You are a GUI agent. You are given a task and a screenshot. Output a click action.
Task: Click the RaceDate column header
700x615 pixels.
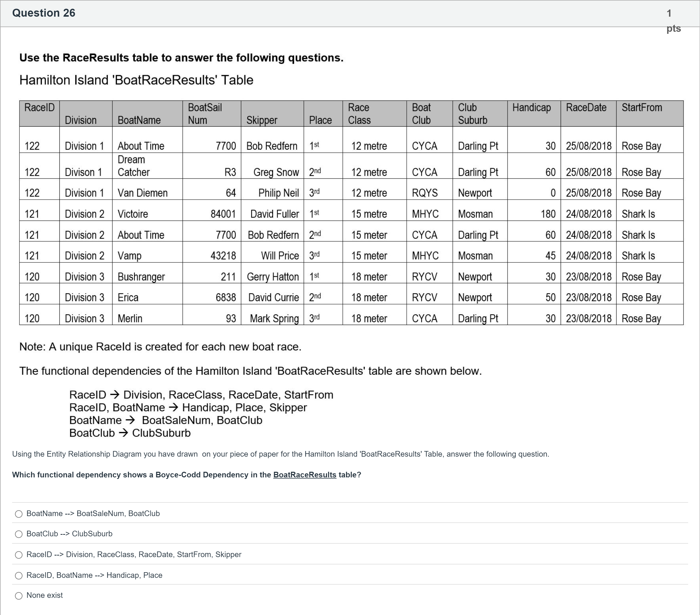tap(586, 108)
